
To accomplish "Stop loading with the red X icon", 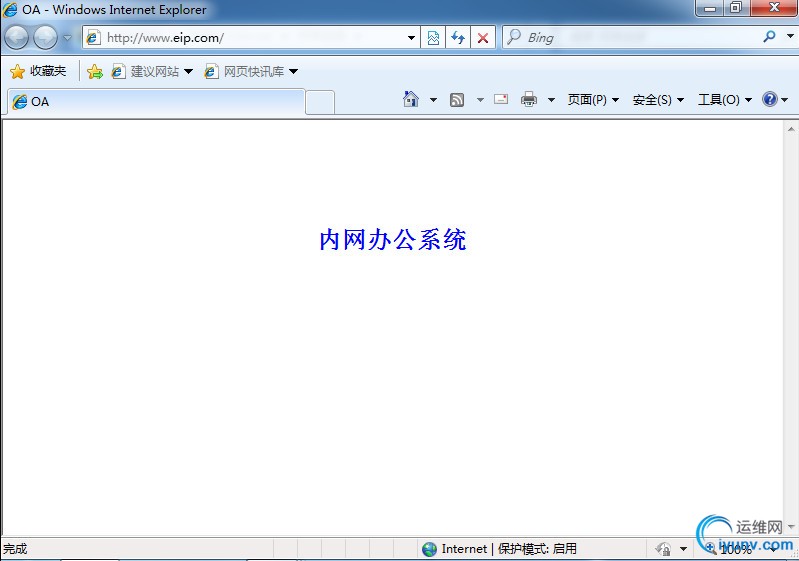I will pos(483,38).
